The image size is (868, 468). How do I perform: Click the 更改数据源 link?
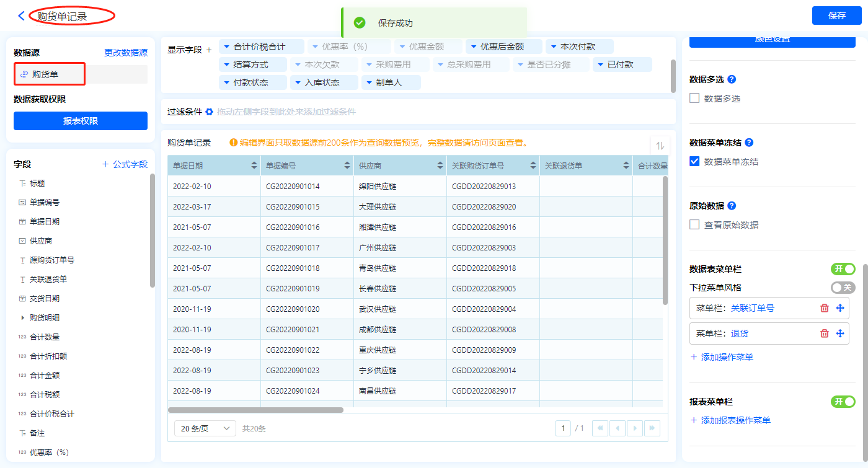tap(126, 53)
